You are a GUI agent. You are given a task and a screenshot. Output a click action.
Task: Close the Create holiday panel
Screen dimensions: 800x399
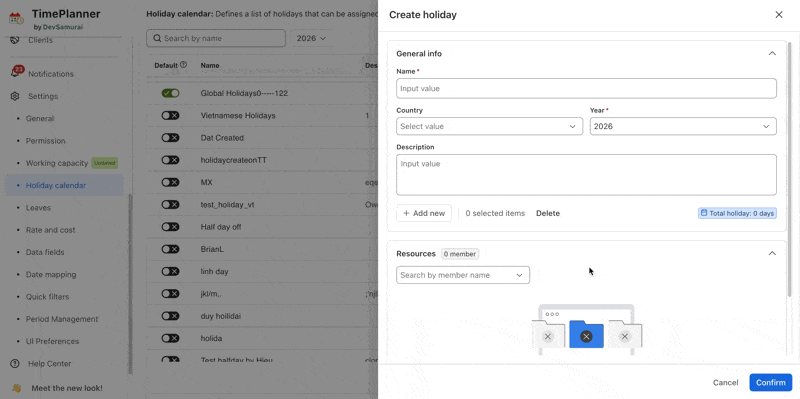pos(779,15)
